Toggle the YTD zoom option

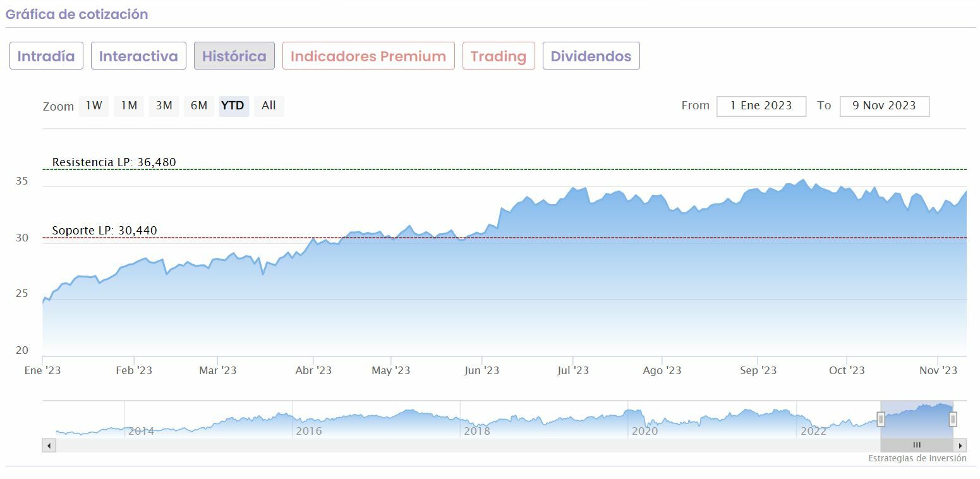[233, 106]
